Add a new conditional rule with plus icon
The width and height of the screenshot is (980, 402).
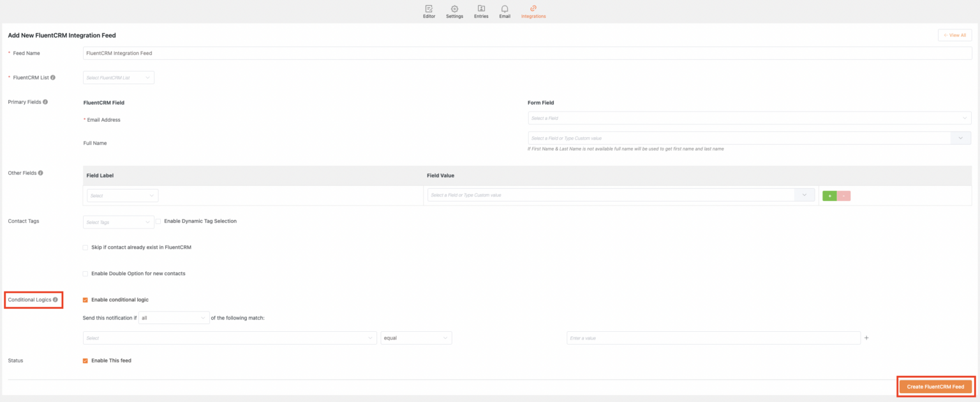pos(866,338)
